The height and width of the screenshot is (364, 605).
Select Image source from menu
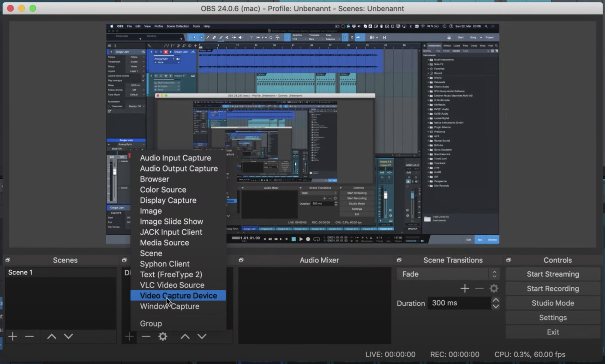178,211
